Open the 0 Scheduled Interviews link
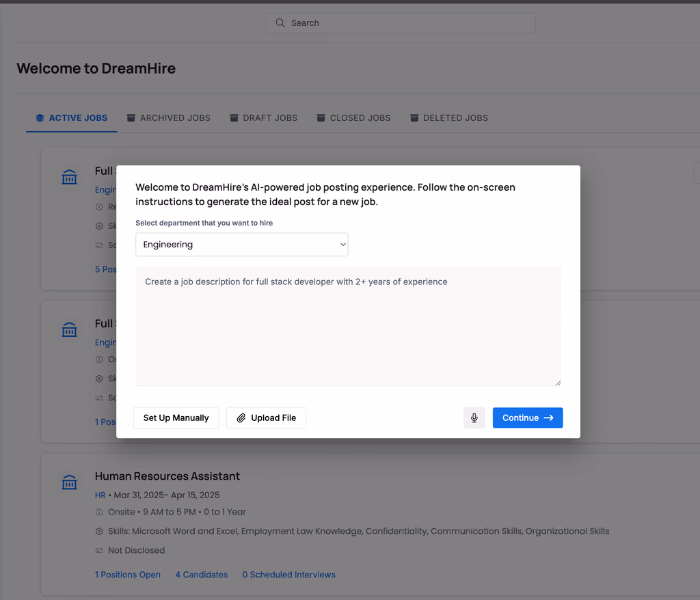700x600 pixels. [289, 575]
